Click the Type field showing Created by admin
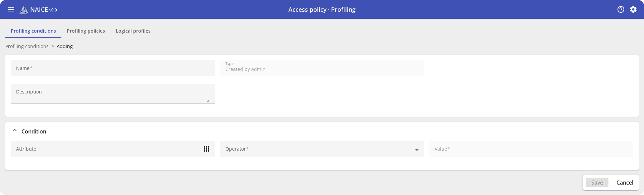Screen dimensions: 644x195 tap(322, 68)
